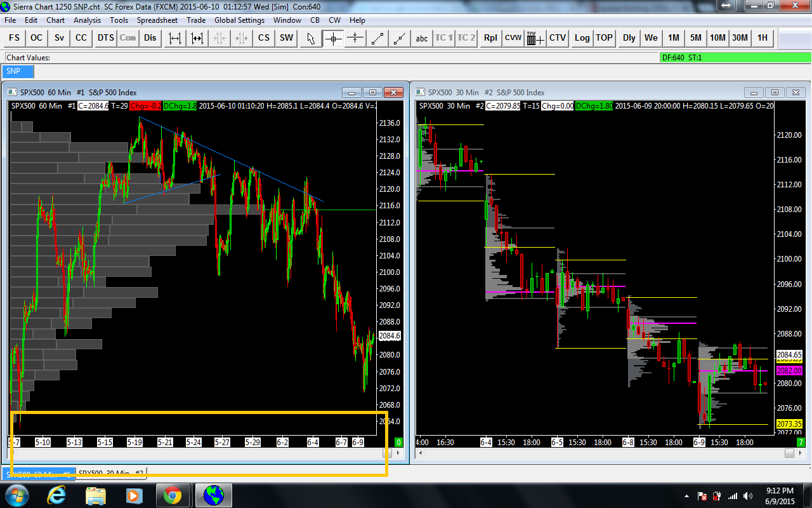Select the second diagonal line drawing tool
The image size is (812, 508).
pyautogui.click(x=400, y=37)
